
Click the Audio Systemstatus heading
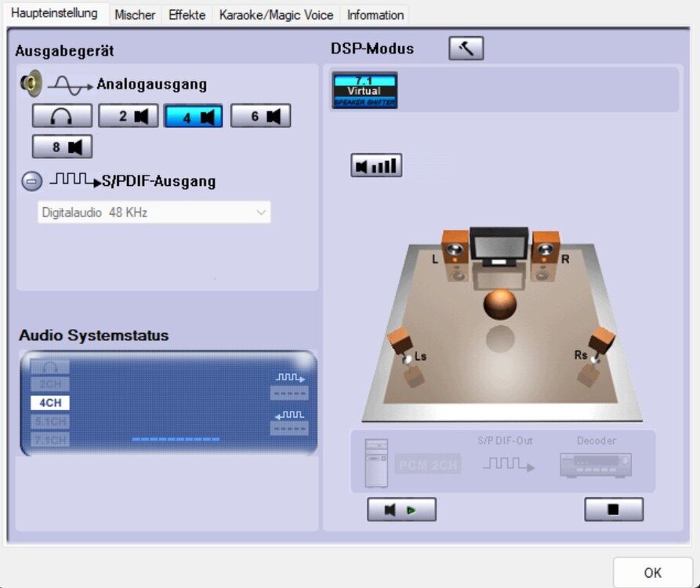(x=94, y=336)
